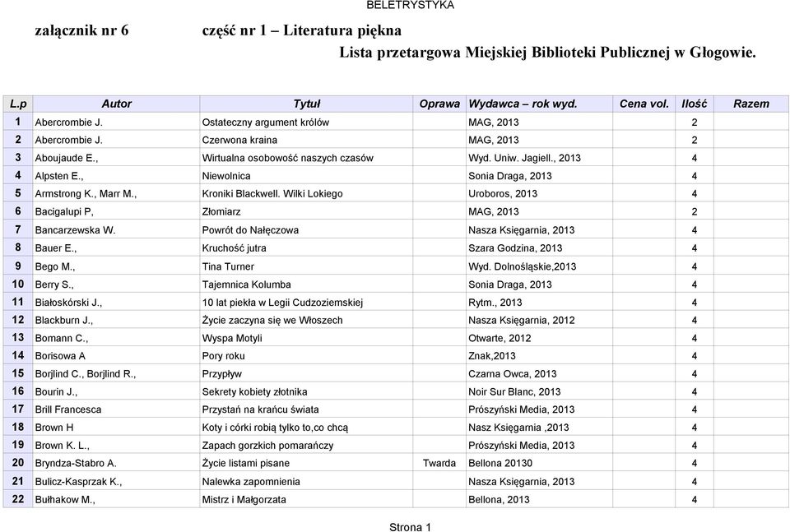
Task: Select title 'Złomiarz'
Action: pyautogui.click(x=221, y=212)
